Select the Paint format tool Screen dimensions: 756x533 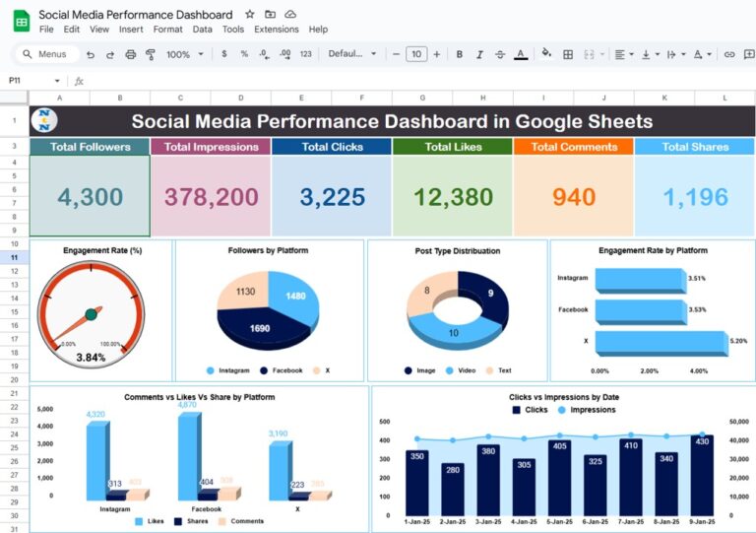pyautogui.click(x=151, y=54)
